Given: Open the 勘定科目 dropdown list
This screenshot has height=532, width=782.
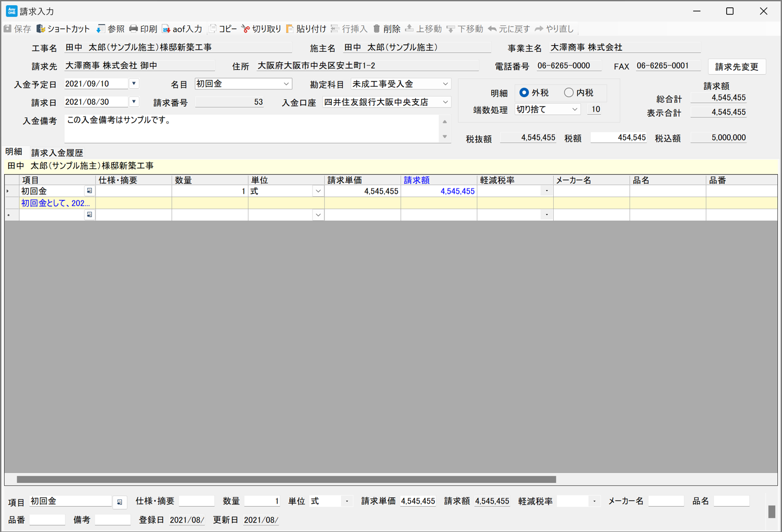Looking at the screenshot, I should (445, 84).
